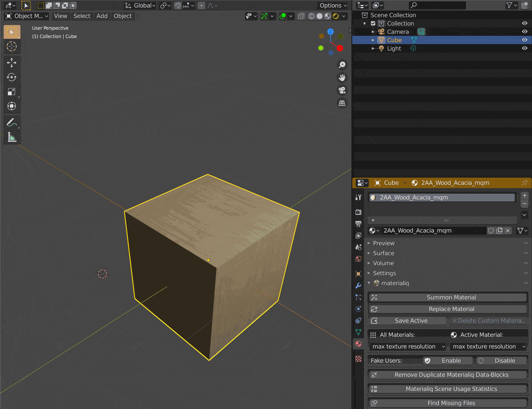Open the Render Properties tab
This screenshot has width=532, height=409.
coord(358,212)
